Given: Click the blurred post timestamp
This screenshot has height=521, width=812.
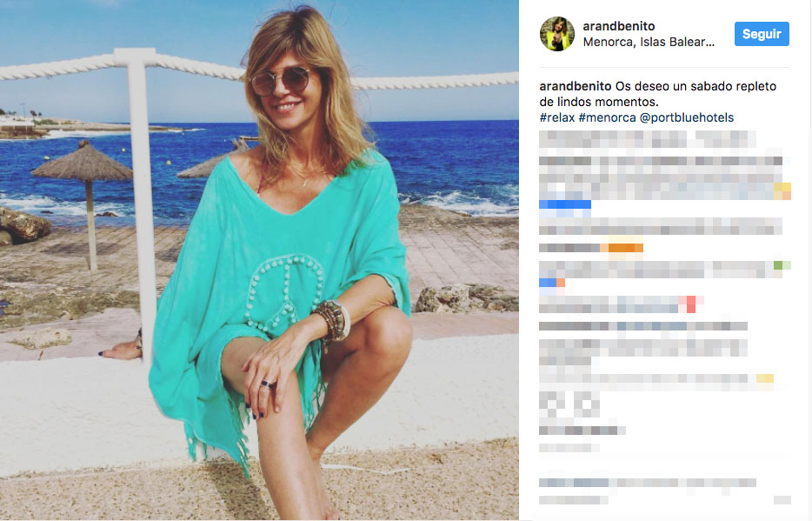Looking at the screenshot, I should (569, 447).
